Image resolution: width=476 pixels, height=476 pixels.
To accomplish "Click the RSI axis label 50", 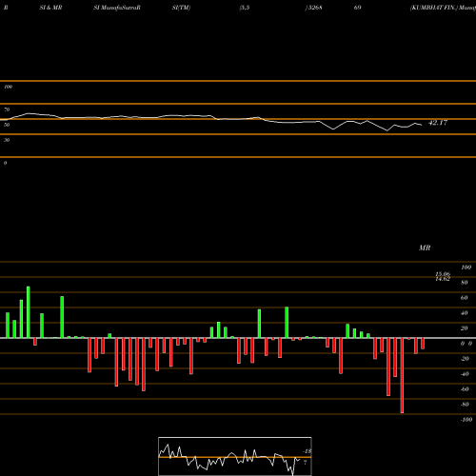I will click(7, 125).
